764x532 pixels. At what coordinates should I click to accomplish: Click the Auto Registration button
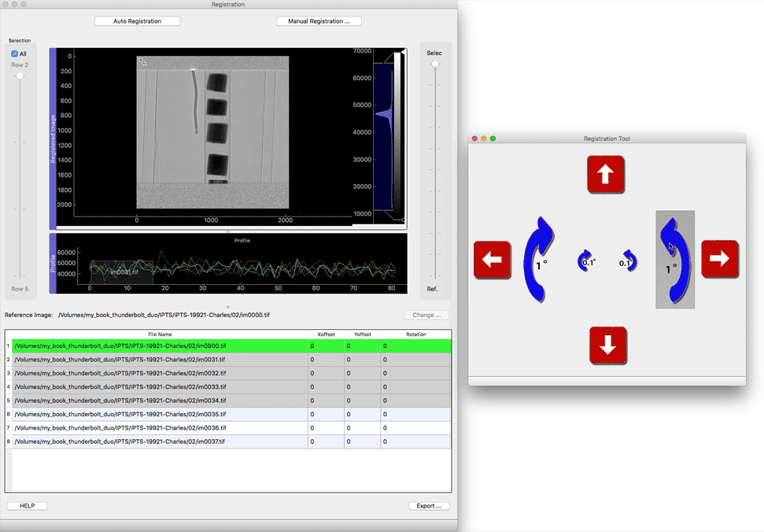tap(137, 21)
